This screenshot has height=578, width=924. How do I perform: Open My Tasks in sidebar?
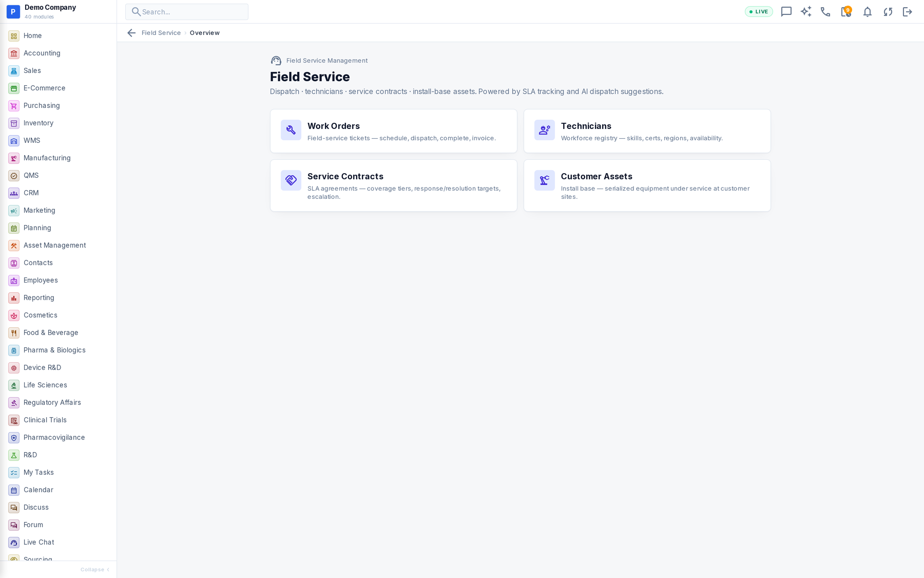pos(58,472)
